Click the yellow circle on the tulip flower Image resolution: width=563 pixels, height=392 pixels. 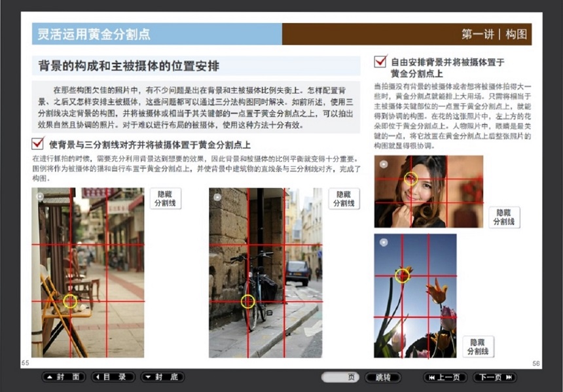403,276
